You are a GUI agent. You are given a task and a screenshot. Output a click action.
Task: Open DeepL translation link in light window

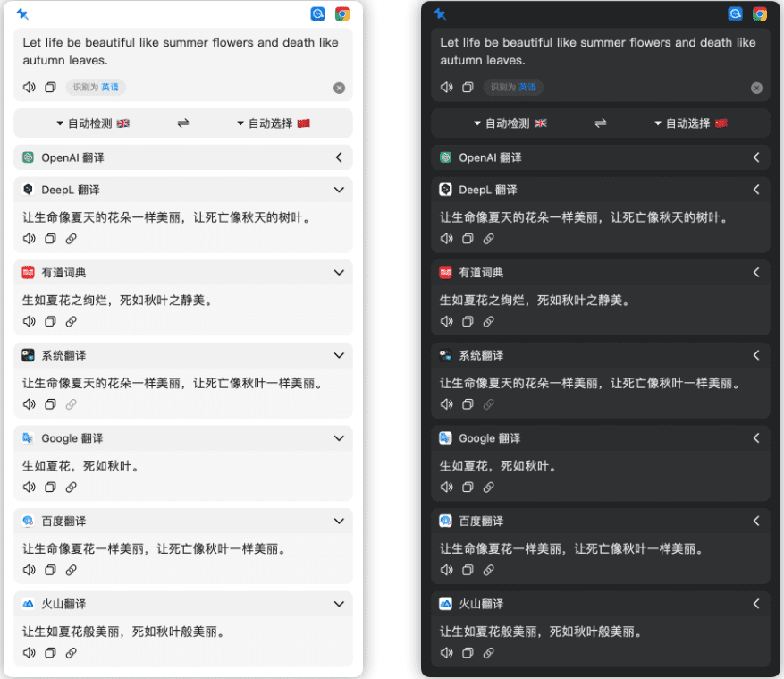tap(71, 239)
